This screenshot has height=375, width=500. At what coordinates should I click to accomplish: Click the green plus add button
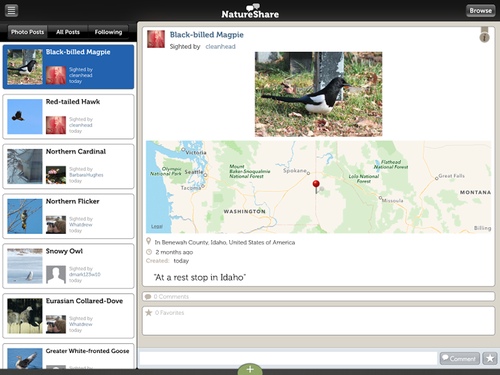(250, 369)
